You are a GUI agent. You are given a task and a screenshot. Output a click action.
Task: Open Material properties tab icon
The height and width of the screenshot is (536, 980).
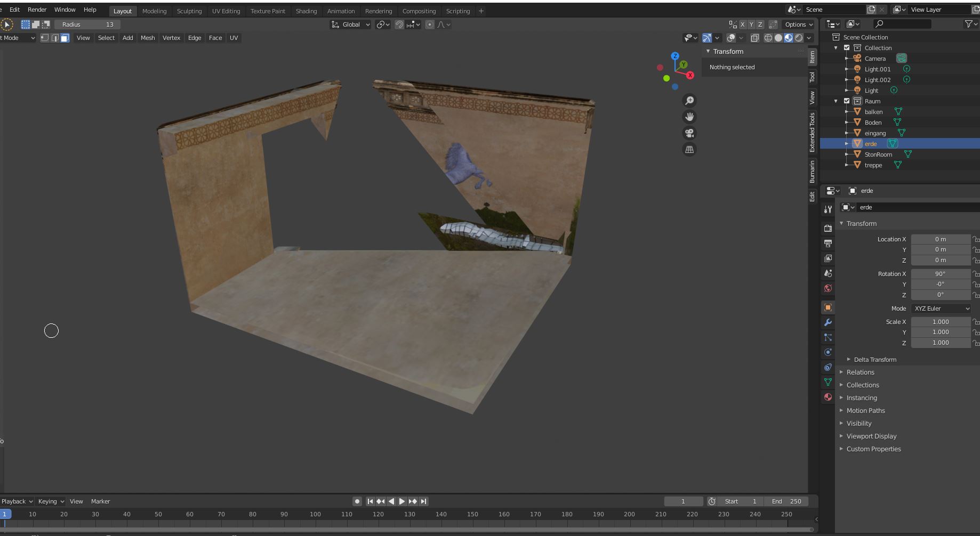(828, 397)
